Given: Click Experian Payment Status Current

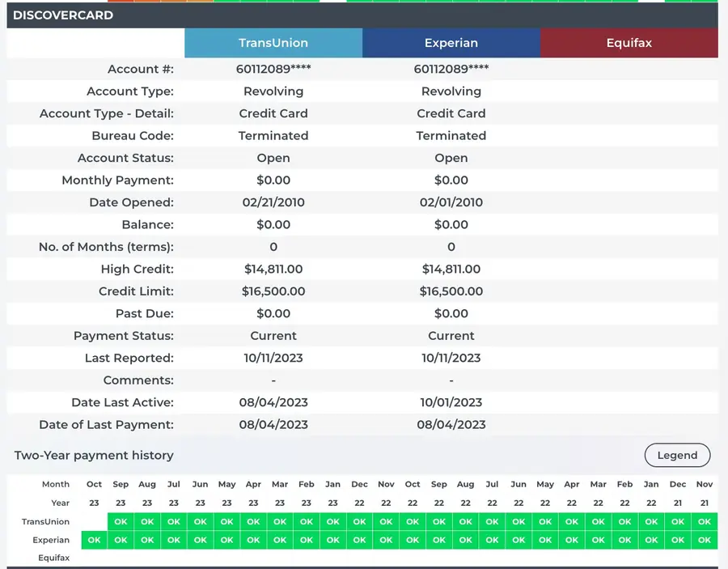Looking at the screenshot, I should click(x=451, y=336).
